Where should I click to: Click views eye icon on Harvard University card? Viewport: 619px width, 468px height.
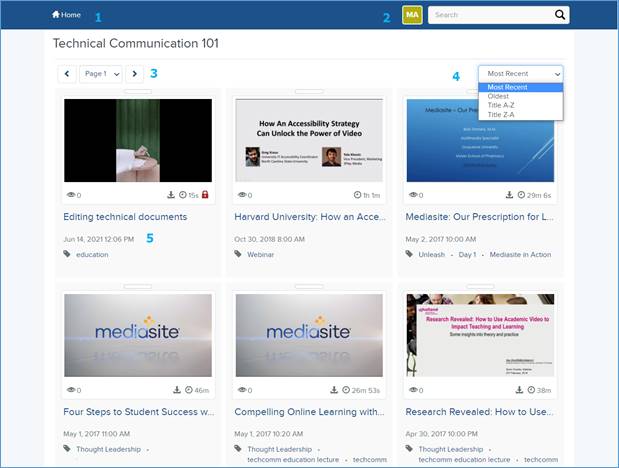[x=242, y=195]
